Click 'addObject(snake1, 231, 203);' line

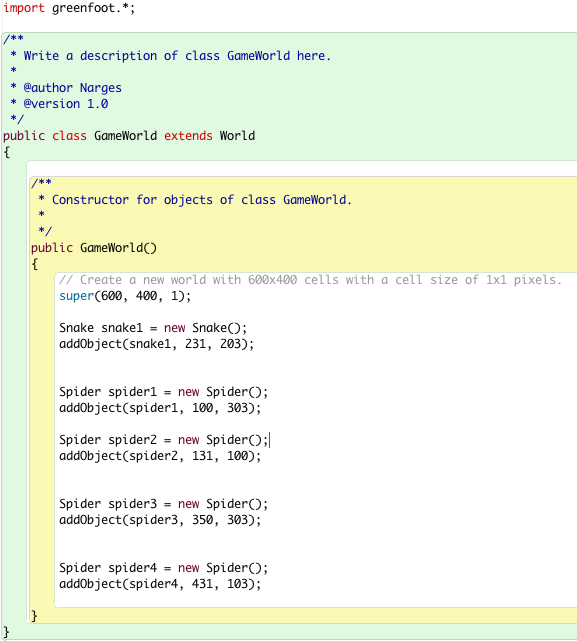click(157, 343)
